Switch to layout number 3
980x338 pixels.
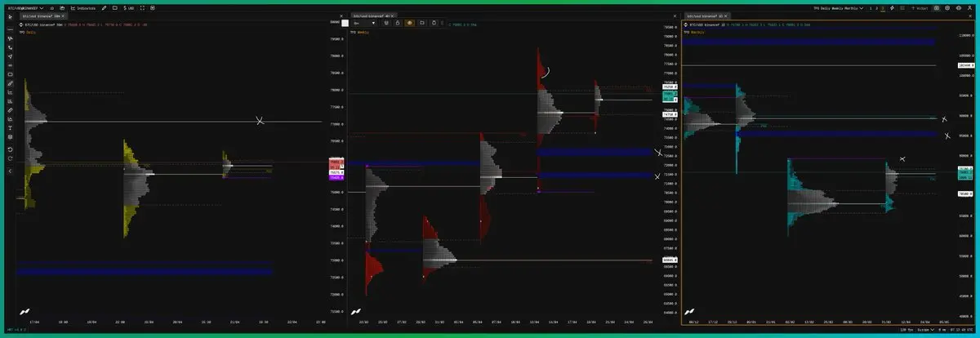point(883,8)
